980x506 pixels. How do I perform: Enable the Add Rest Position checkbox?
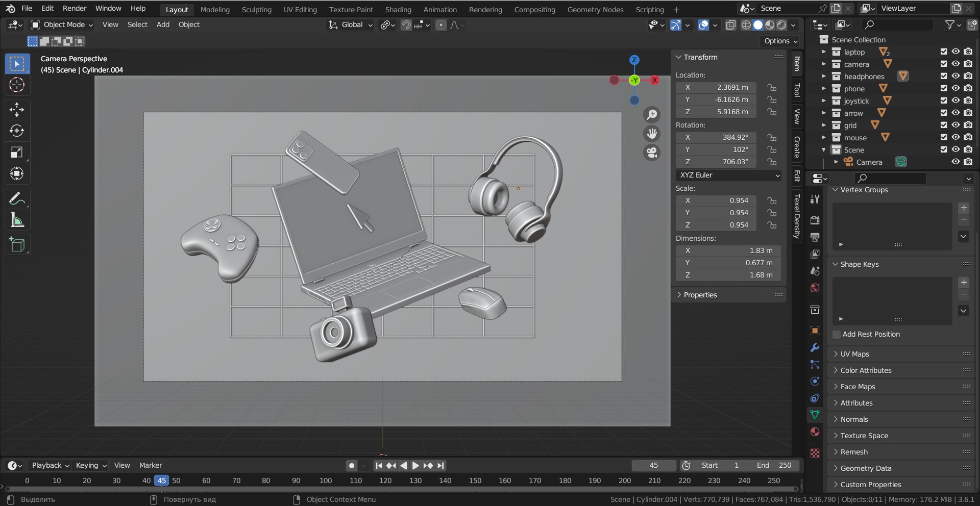tap(837, 334)
